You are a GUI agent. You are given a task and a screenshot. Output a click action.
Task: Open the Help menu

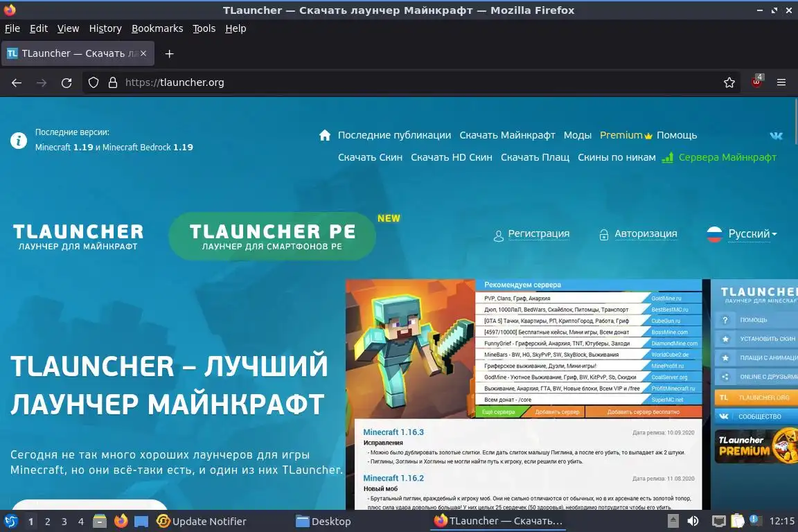pos(236,28)
